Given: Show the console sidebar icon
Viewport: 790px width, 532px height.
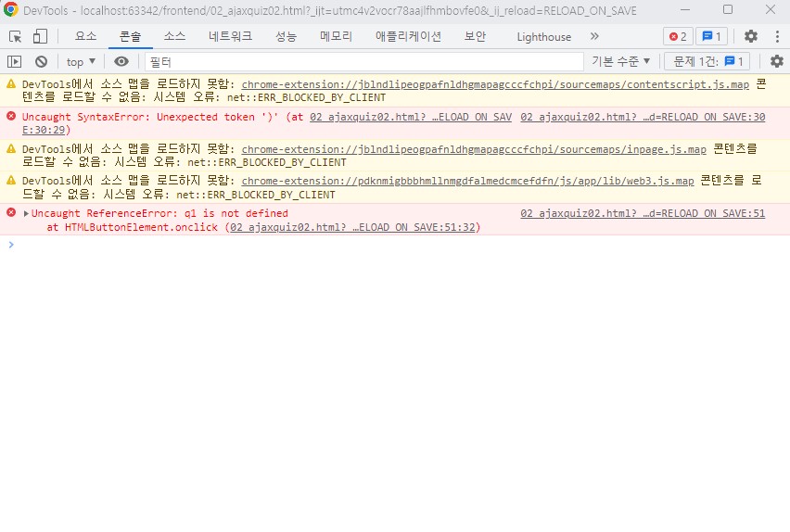Looking at the screenshot, I should click(x=14, y=61).
